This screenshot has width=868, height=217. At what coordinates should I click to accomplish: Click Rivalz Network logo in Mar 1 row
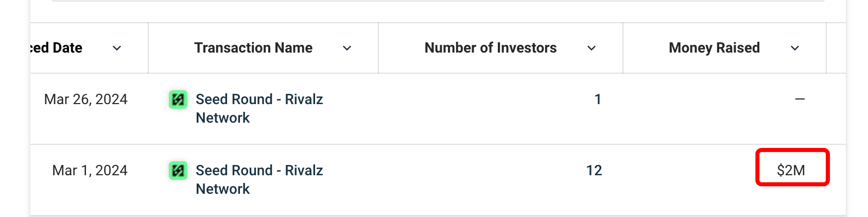tap(178, 171)
